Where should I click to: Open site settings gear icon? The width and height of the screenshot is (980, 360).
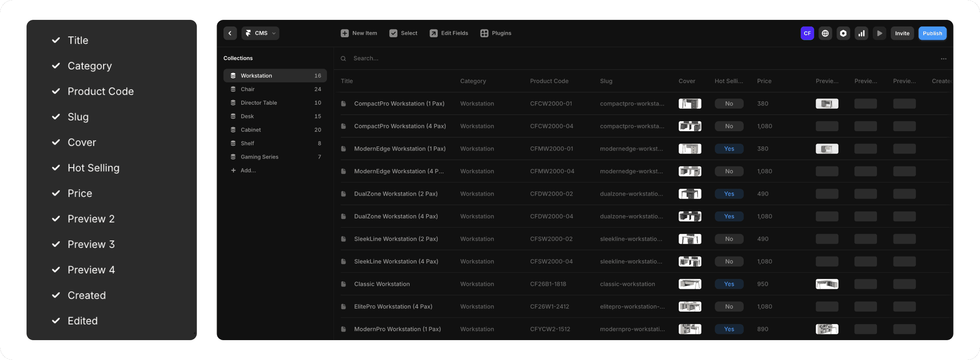843,33
